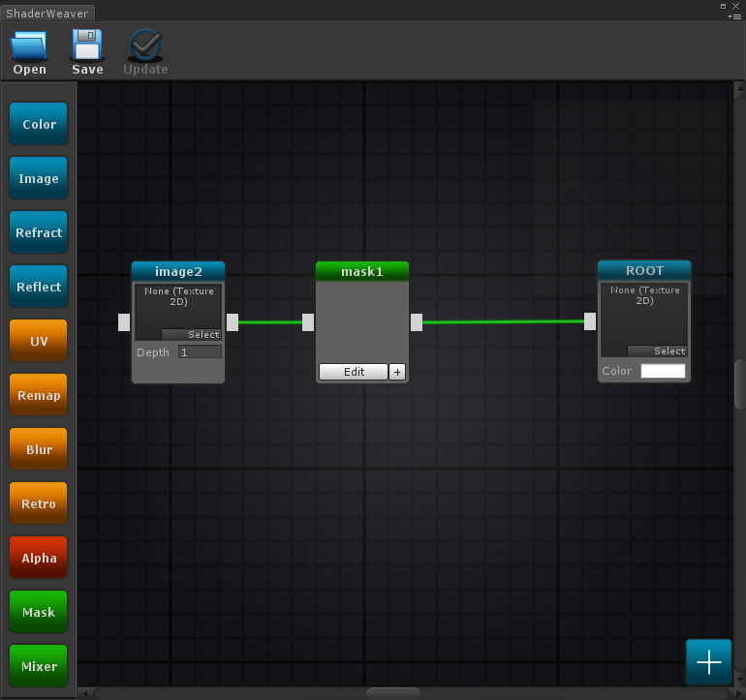Maximize the ShaderWeaver window
The width and height of the screenshot is (746, 700).
[723, 6]
